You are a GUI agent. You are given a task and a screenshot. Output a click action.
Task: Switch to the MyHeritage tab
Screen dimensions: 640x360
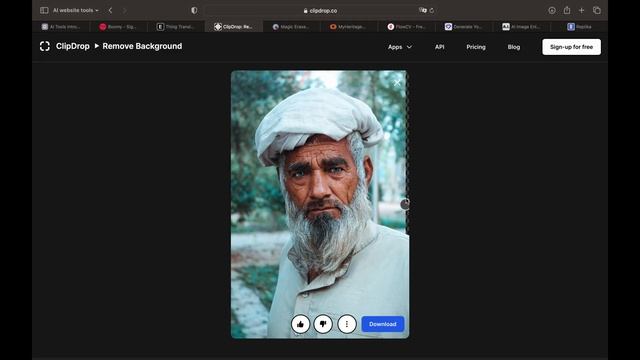[x=349, y=27]
